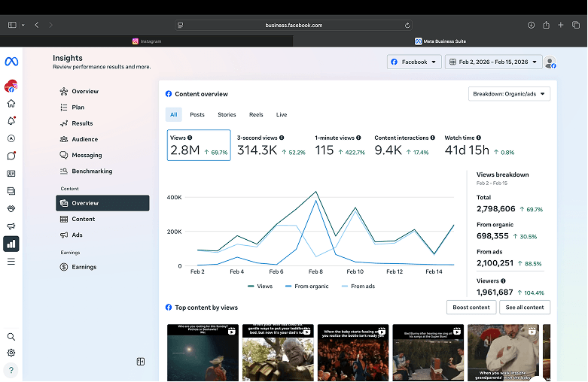Select Audience in the Insights menu
Viewport: 588px width, 382px height.
pos(84,139)
